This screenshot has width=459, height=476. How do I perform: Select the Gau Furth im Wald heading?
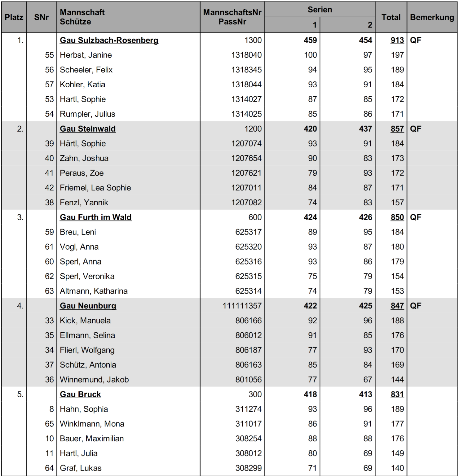(x=96, y=217)
